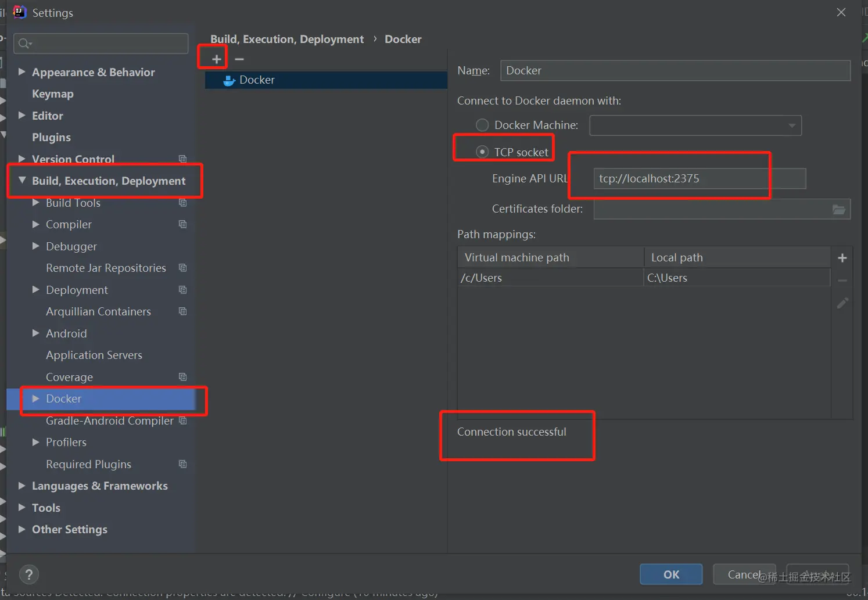Click Build, Execution, Deployment breadcrumb
Image resolution: width=868 pixels, height=600 pixels.
[287, 39]
